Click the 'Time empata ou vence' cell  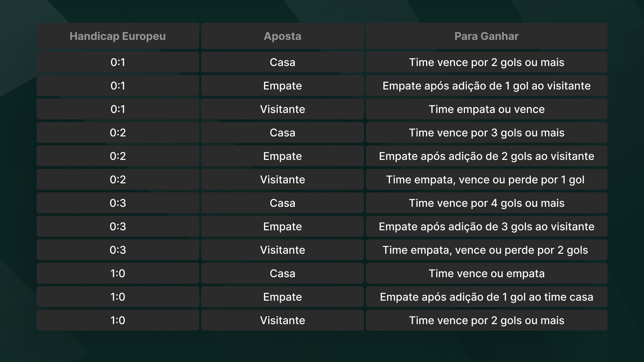(x=486, y=109)
